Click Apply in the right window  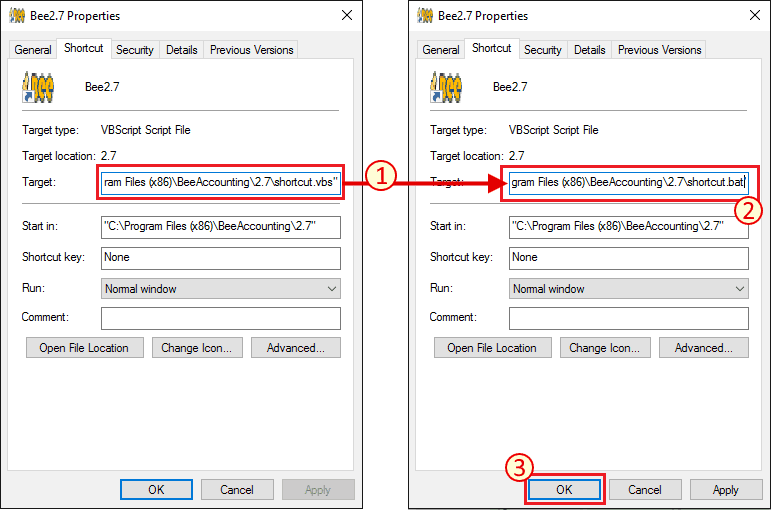(x=726, y=489)
